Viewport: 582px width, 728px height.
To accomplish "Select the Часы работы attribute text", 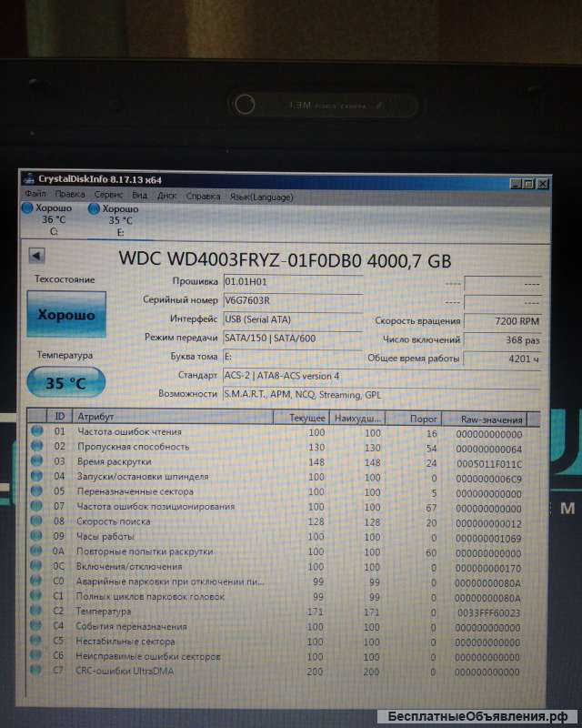I will [x=105, y=536].
